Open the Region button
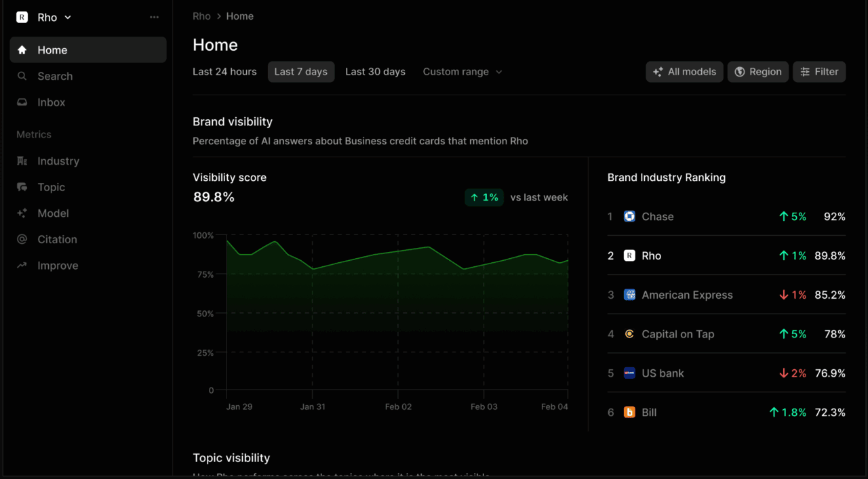Viewport: 868px width, 479px height. coord(757,72)
